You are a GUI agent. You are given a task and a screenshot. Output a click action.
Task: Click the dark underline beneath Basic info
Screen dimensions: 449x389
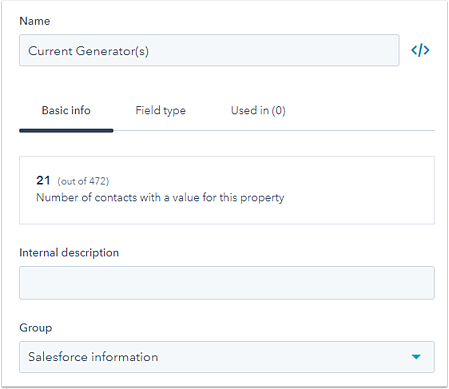pos(66,131)
